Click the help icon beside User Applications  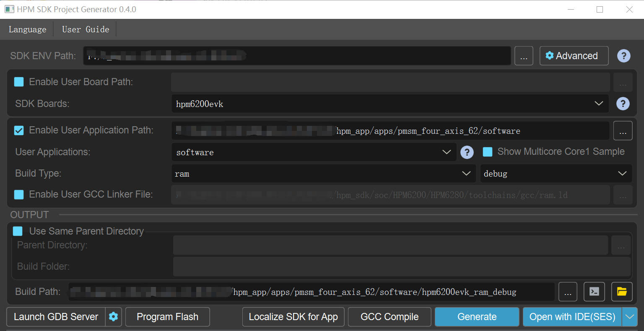[467, 152]
